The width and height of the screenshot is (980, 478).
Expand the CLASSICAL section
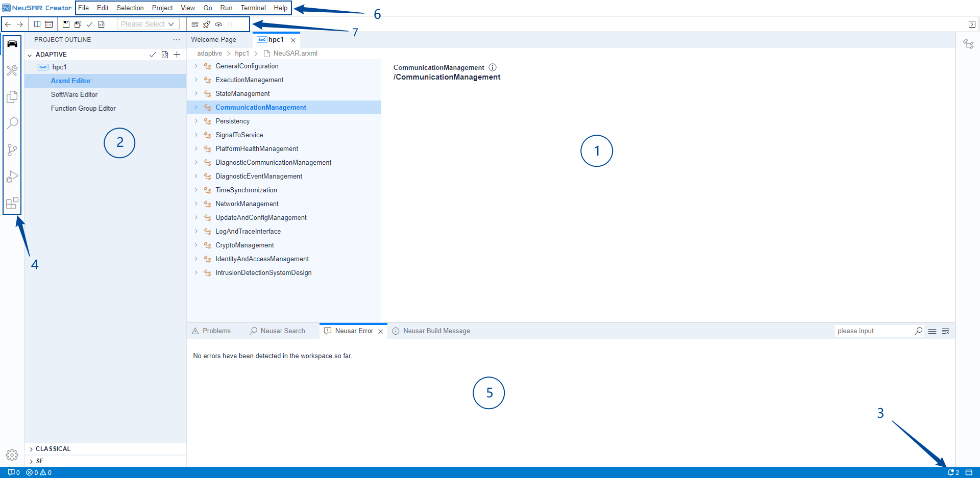(x=53, y=449)
